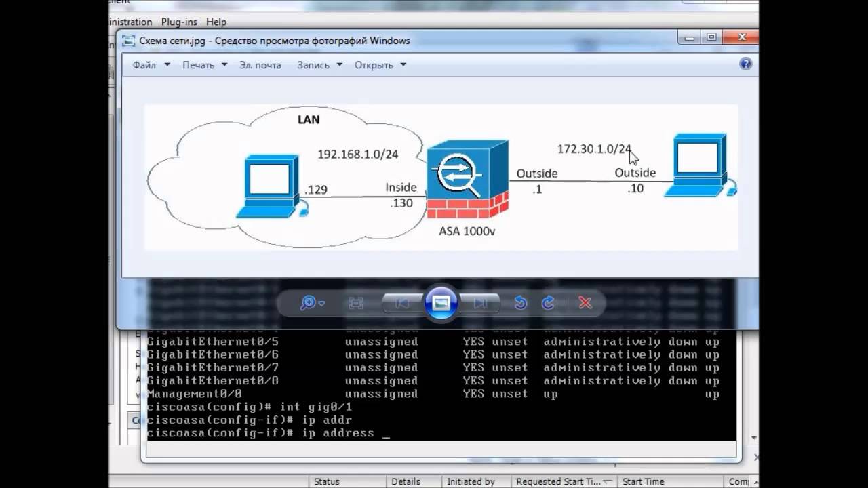Open the Файл menu
868x488 pixels.
150,65
